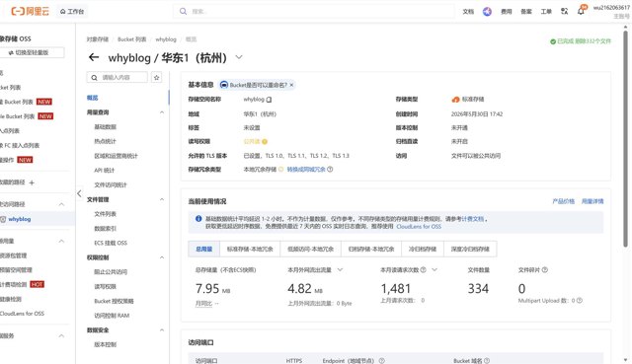This screenshot has height=364, width=632.
Task: Copy the whyblog bucket name
Action: tap(269, 100)
